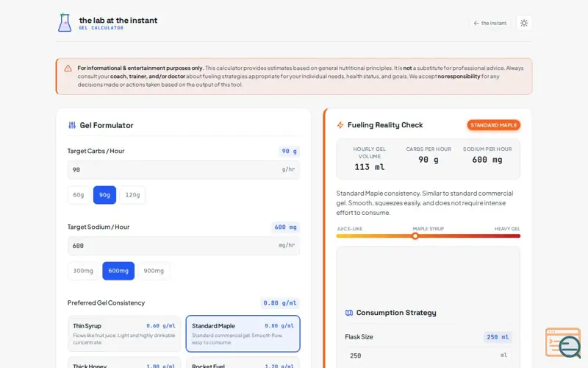Click the 'Target Carbs / Hour' label
588x368 pixels.
tap(96, 151)
